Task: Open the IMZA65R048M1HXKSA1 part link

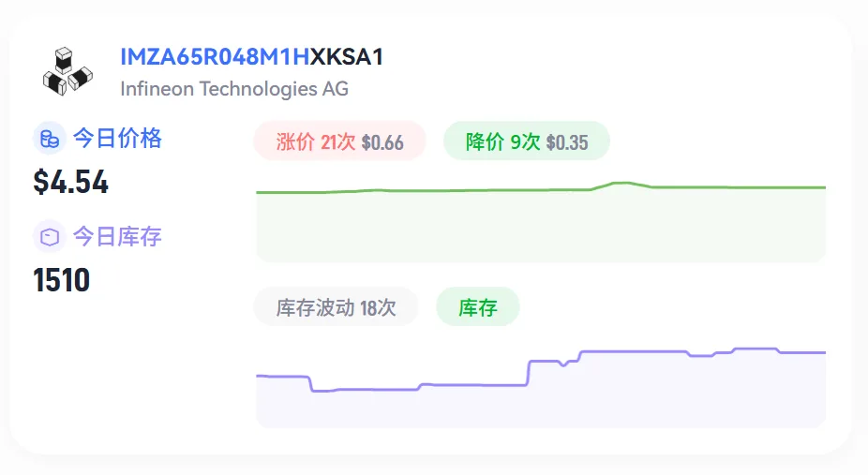Action: coord(252,57)
